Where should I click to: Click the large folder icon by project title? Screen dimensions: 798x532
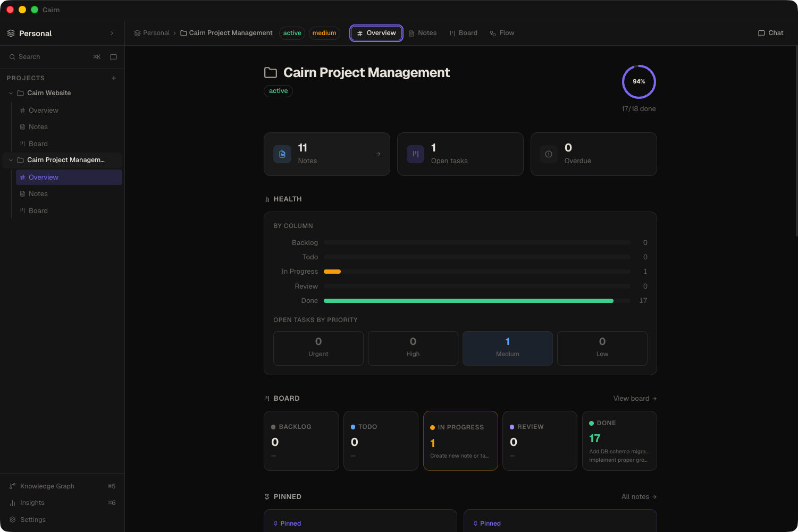[271, 73]
